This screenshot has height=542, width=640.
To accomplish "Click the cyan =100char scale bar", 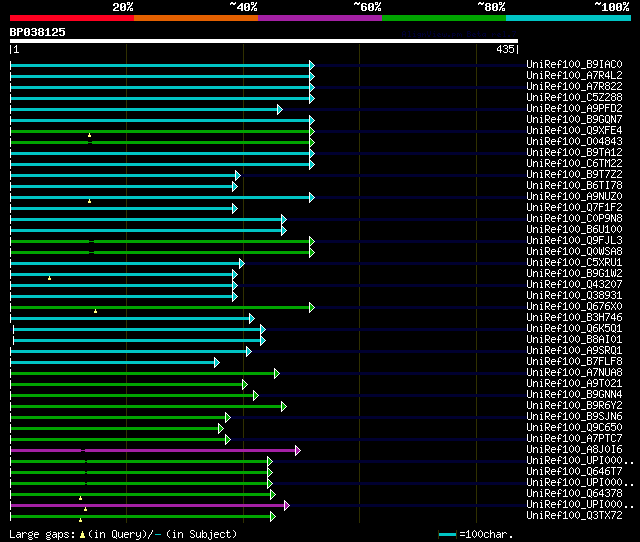I will (447, 534).
